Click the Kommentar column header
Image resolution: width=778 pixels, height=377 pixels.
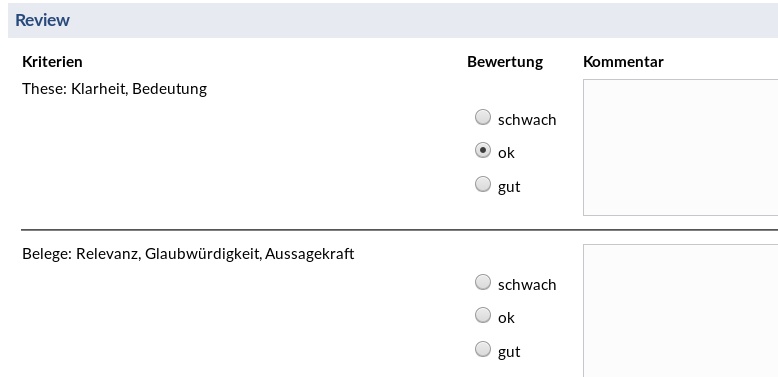click(x=623, y=62)
